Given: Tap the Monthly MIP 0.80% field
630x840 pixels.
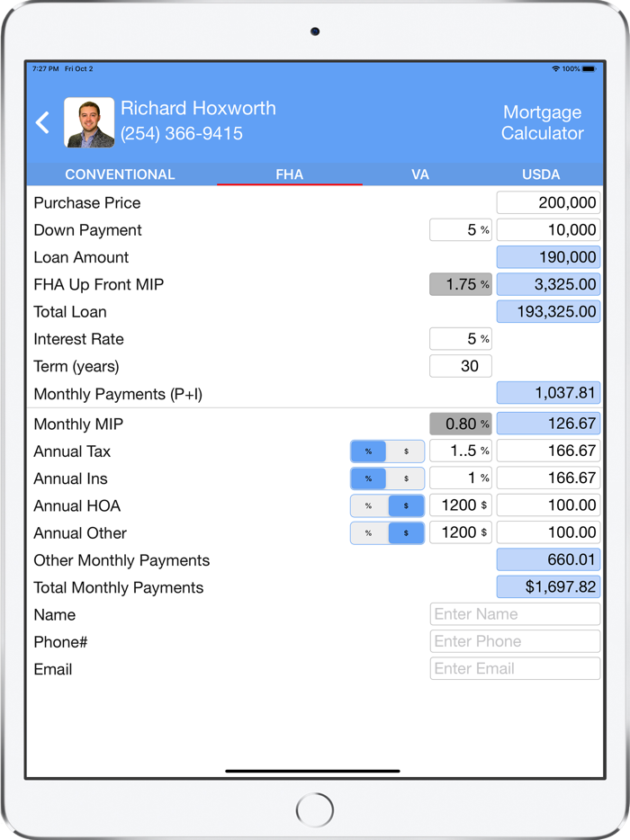Looking at the screenshot, I should pyautogui.click(x=461, y=424).
